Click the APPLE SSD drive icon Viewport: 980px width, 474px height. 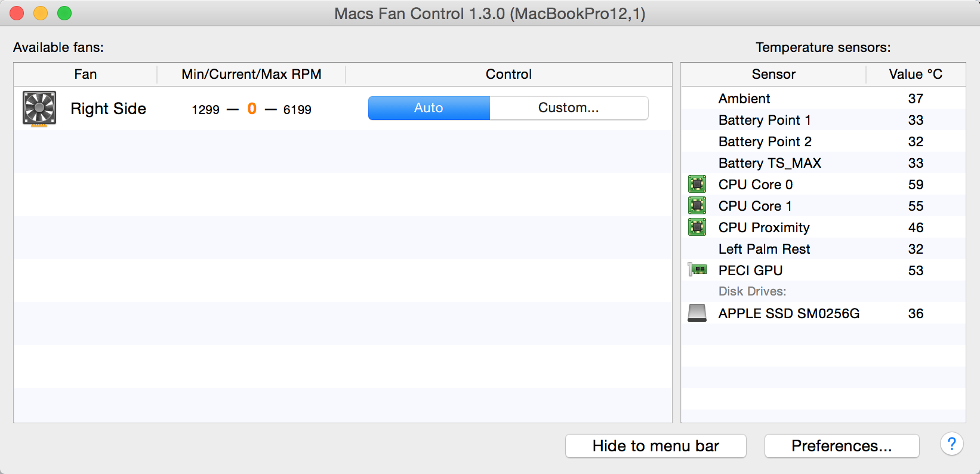click(697, 313)
